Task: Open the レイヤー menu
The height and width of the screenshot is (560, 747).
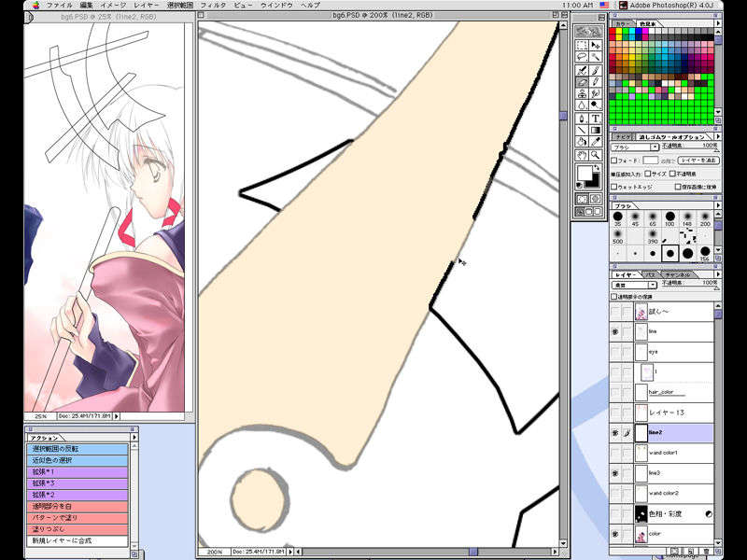Action: coord(147,6)
